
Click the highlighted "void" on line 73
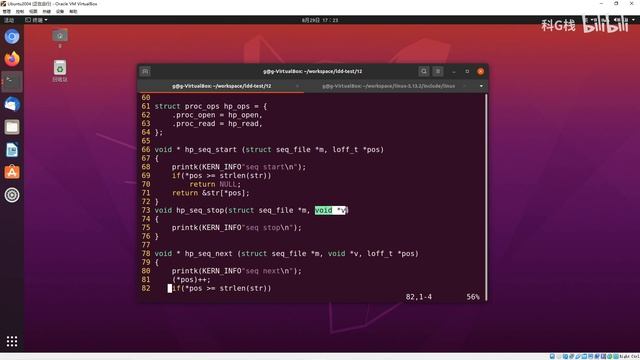(323, 210)
